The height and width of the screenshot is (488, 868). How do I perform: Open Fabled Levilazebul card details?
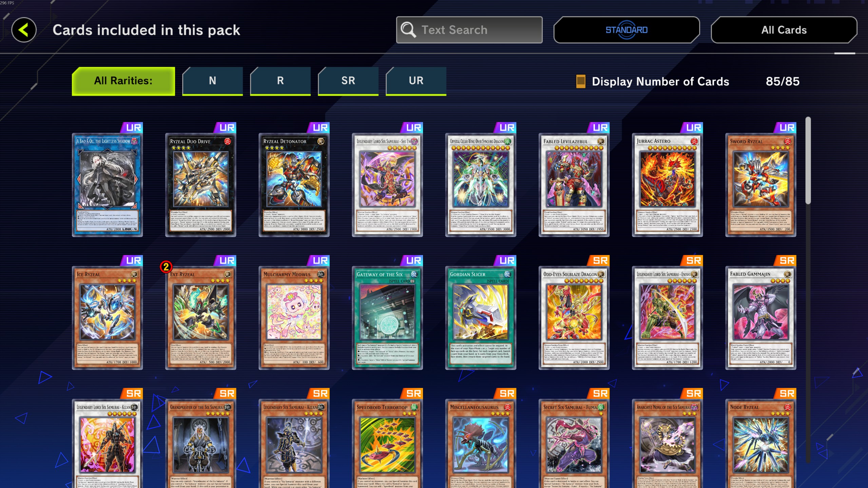tap(574, 185)
